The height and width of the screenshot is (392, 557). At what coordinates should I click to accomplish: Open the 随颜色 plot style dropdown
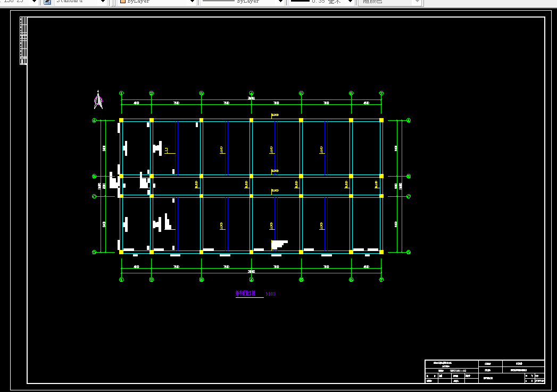(389, 2)
